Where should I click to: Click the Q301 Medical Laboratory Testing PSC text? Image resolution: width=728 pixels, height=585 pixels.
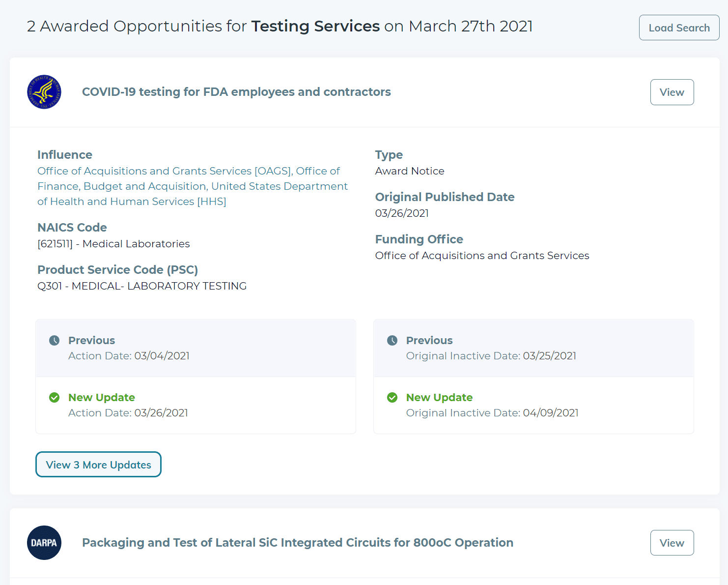142,286
